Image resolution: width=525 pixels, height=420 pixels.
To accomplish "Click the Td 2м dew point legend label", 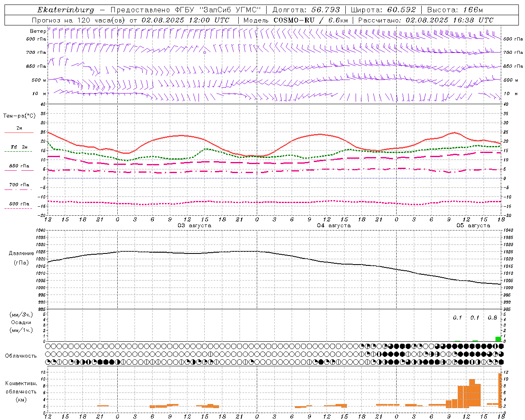I will coord(19,147).
